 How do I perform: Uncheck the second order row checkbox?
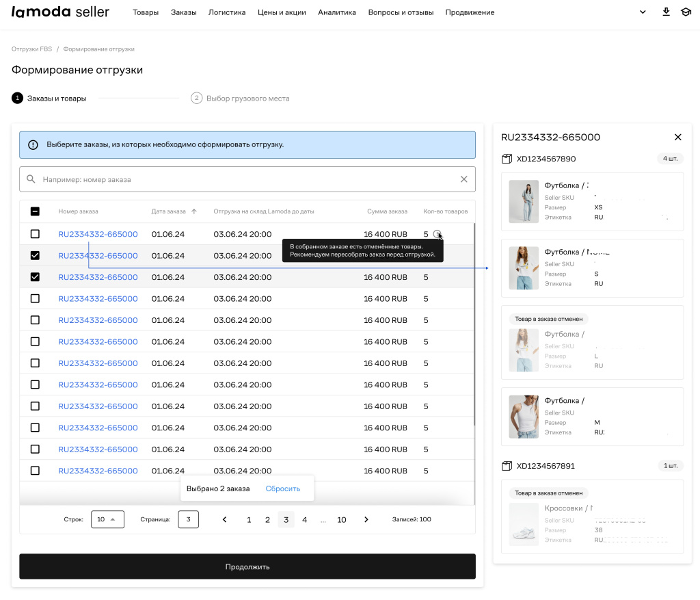[35, 255]
